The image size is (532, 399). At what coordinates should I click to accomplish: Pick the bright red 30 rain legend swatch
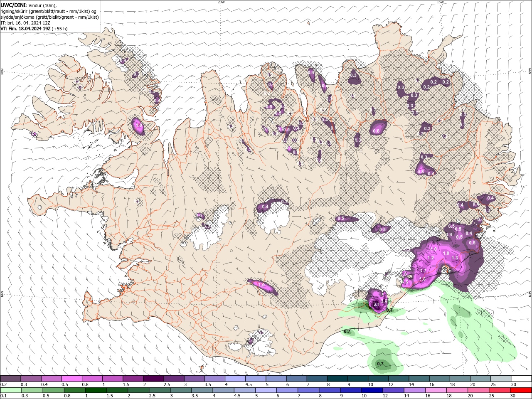[521, 390]
